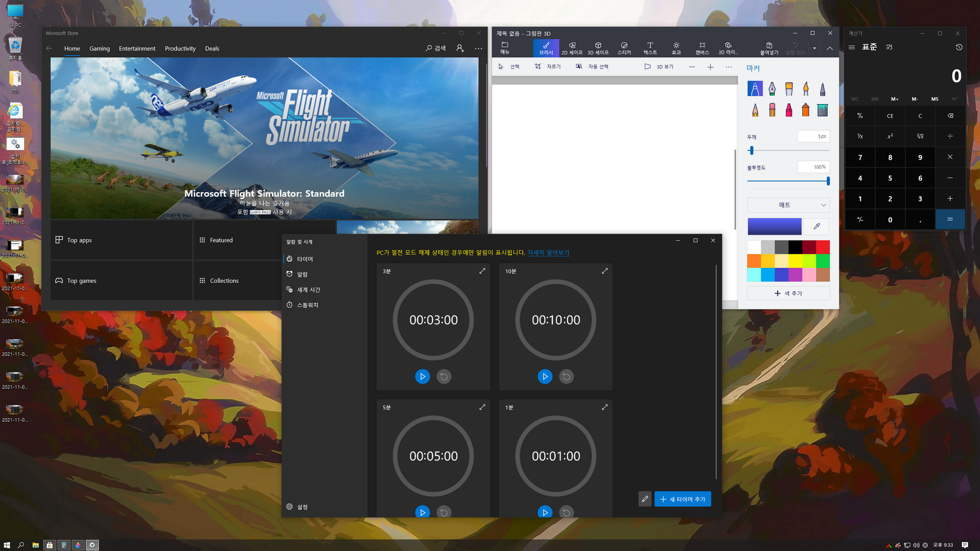Open Calculator history panel
The image size is (980, 551).
point(959,48)
